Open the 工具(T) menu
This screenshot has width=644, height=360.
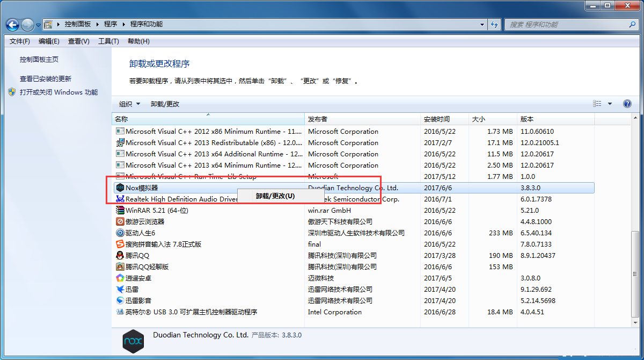108,41
